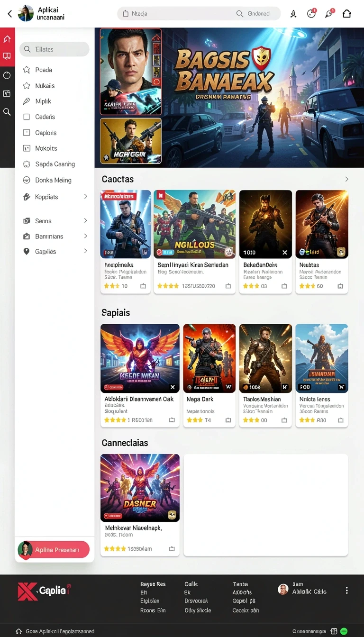Select Caderis sidebar item

point(45,117)
